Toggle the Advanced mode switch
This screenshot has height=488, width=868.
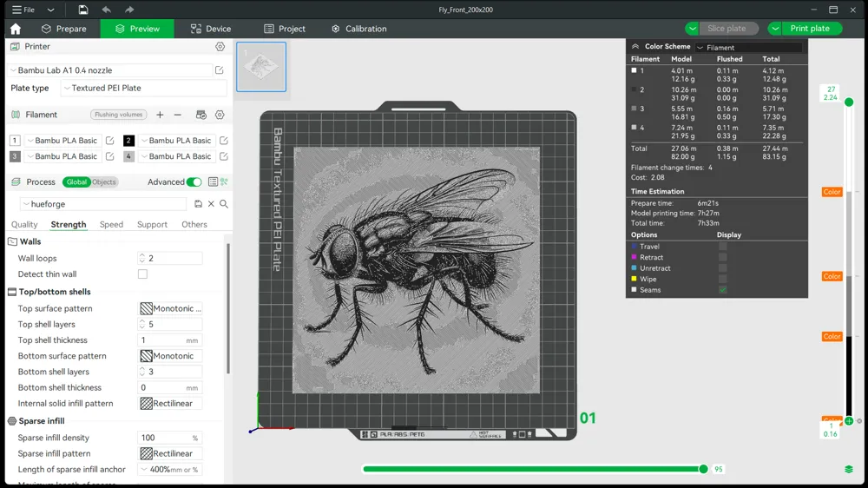tap(194, 181)
